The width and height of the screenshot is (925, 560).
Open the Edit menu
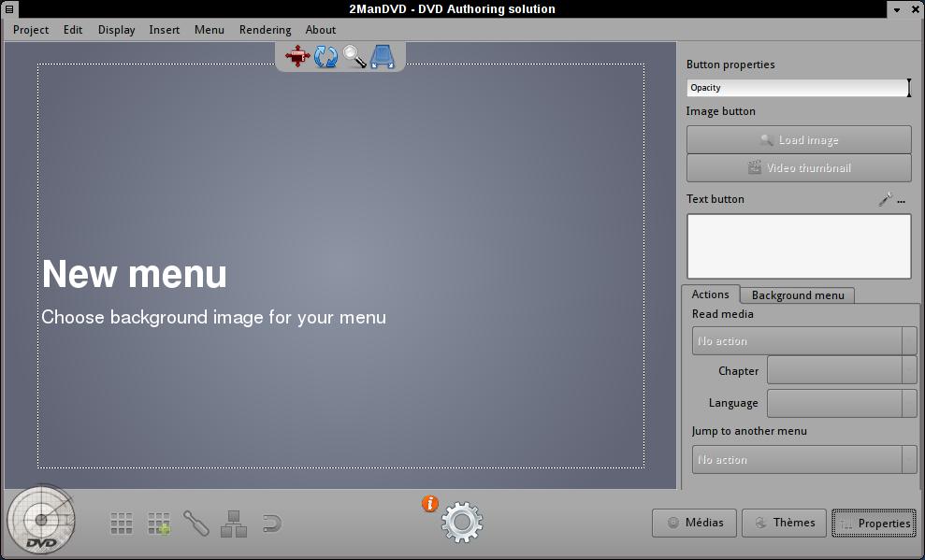pyautogui.click(x=73, y=30)
